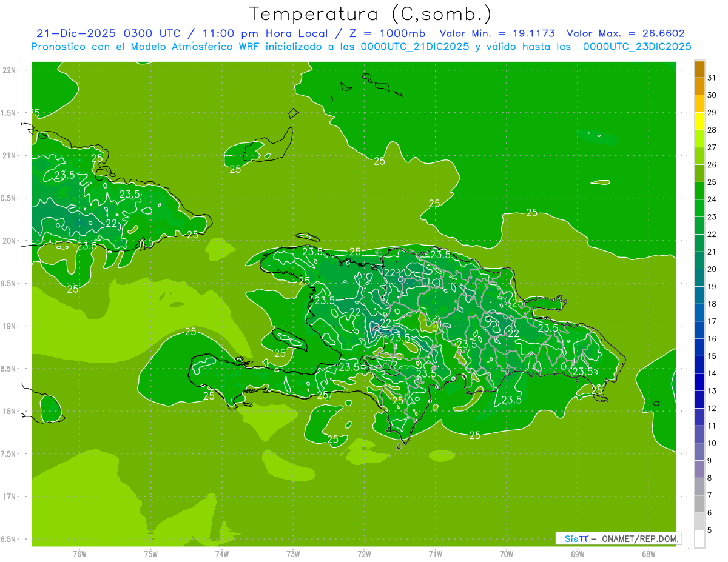Pick the bright yellow swatch between 28 and 29
The image size is (728, 562).
[699, 121]
